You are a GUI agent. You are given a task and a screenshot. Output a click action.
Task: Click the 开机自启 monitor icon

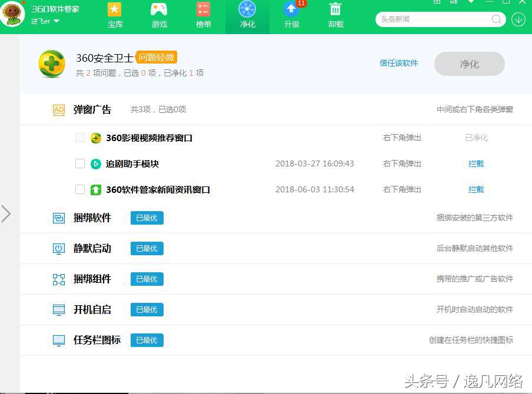tap(59, 309)
